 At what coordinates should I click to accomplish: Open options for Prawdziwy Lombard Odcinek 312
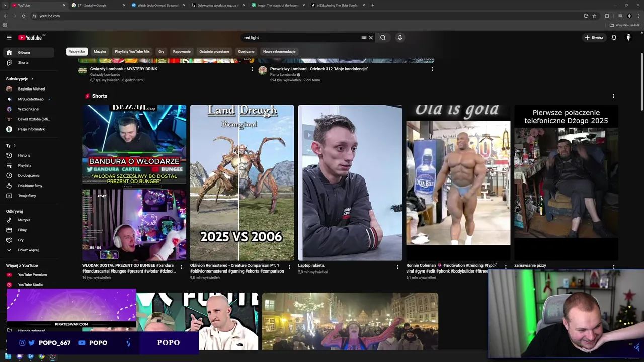pyautogui.click(x=432, y=69)
